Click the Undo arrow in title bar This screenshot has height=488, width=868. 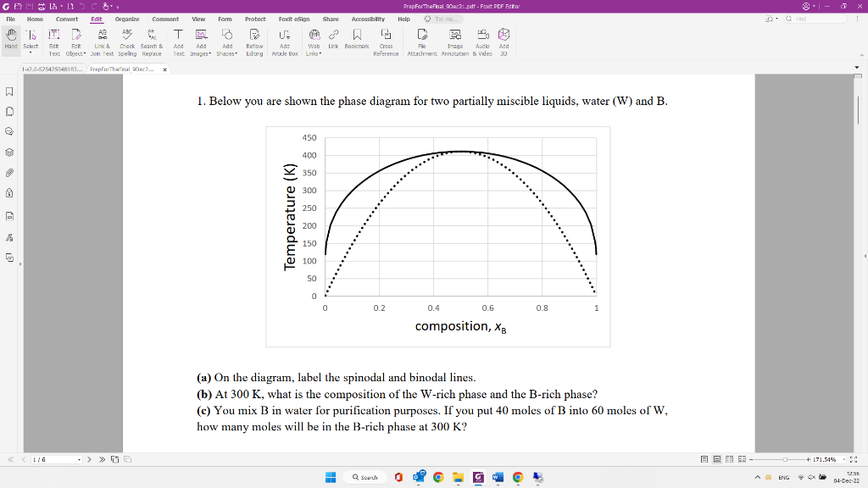(82, 6)
